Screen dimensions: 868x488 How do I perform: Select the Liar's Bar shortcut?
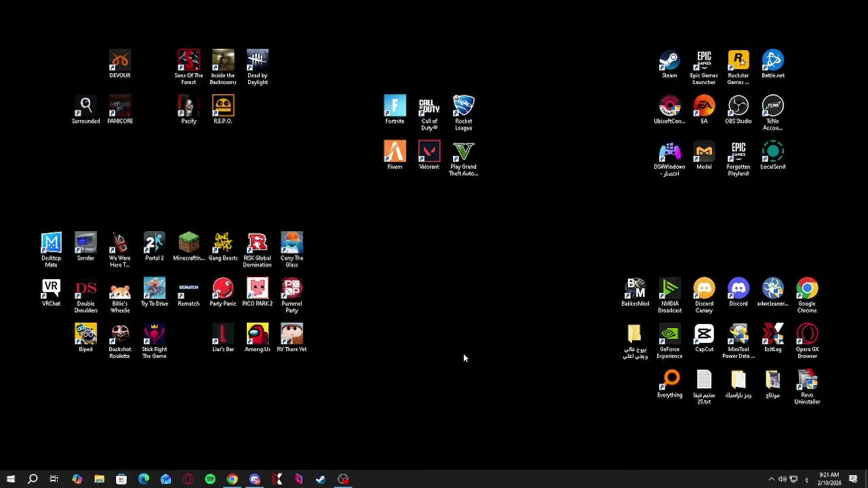point(223,338)
